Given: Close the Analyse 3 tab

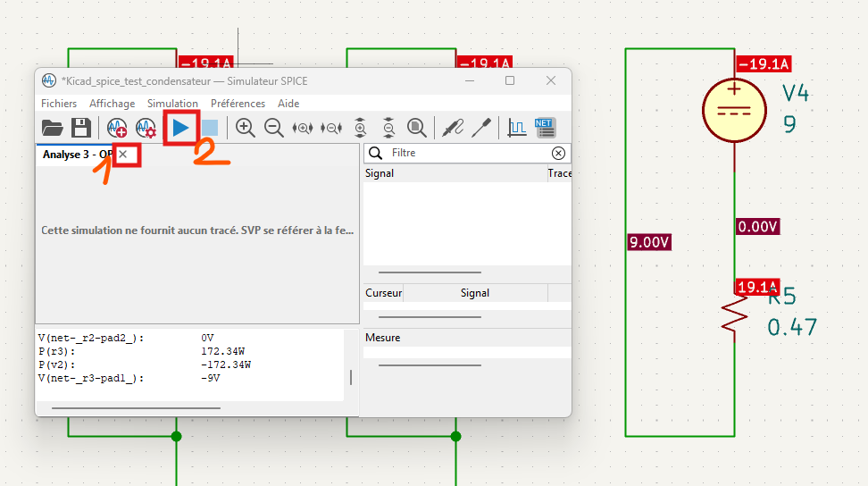Looking at the screenshot, I should coord(123,155).
